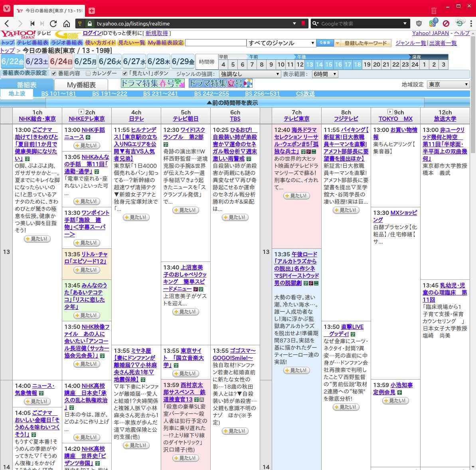Open the テレビ朝日 channel link
This screenshot has height=470, width=476.
(186, 119)
